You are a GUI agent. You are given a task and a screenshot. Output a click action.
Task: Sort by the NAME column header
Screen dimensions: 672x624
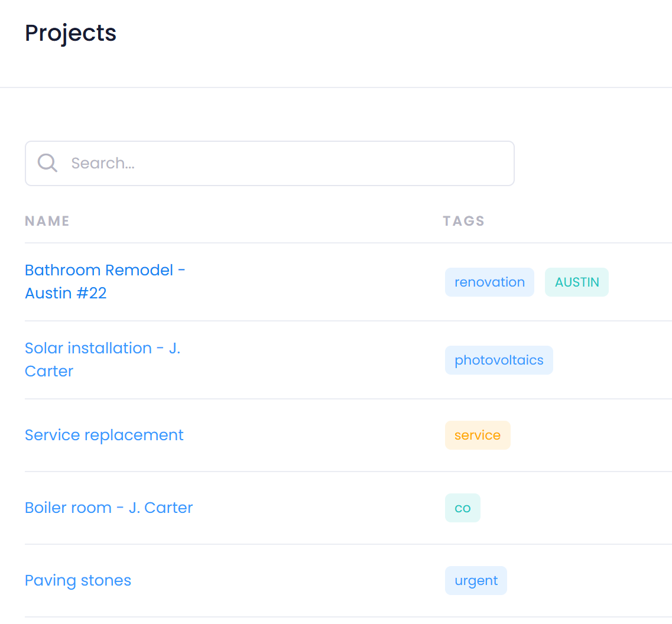pyautogui.click(x=47, y=221)
